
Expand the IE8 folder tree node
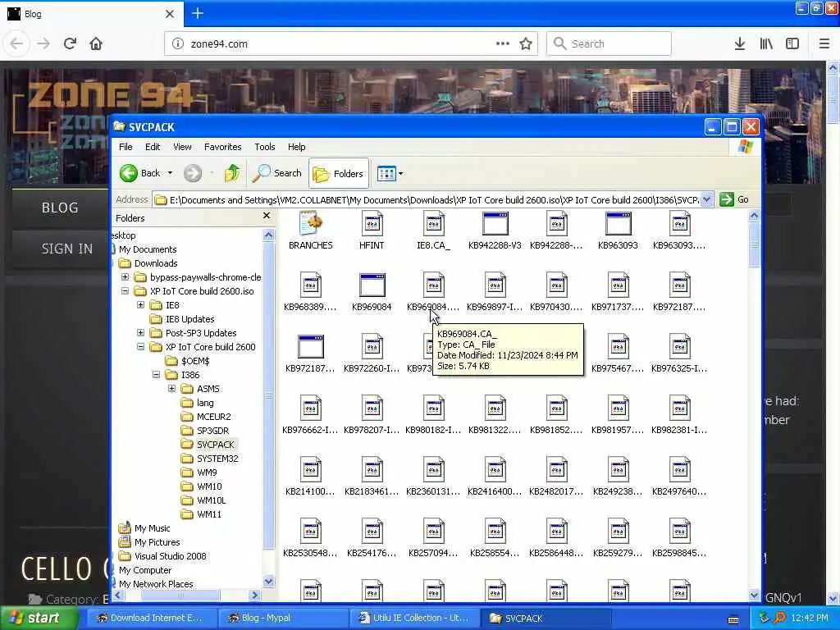[140, 305]
